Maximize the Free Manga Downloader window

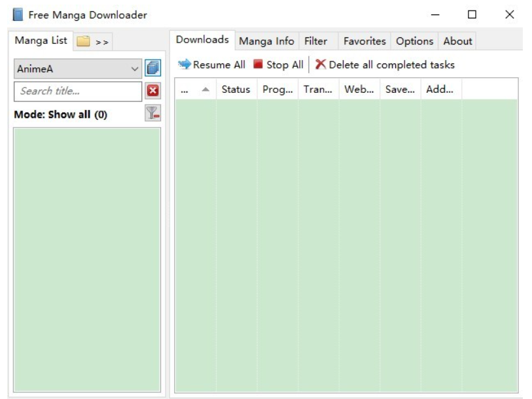click(472, 14)
